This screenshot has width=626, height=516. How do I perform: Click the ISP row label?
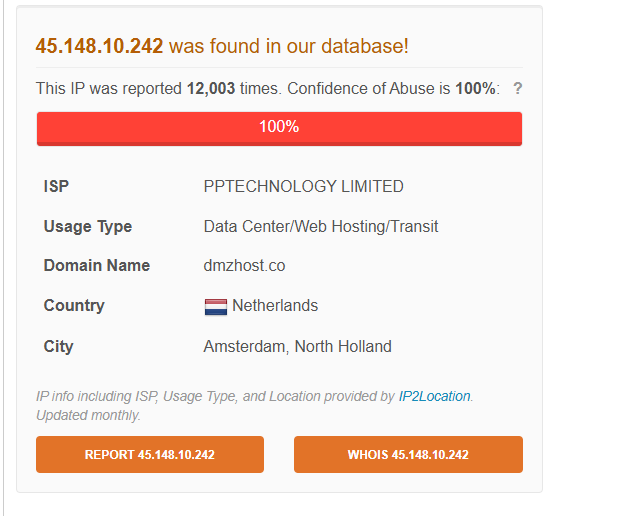(56, 186)
